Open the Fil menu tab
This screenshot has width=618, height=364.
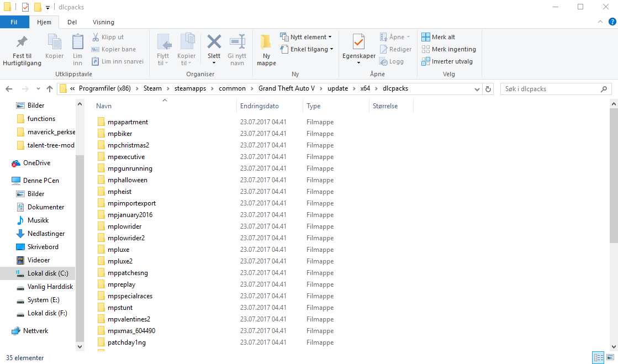(x=14, y=22)
